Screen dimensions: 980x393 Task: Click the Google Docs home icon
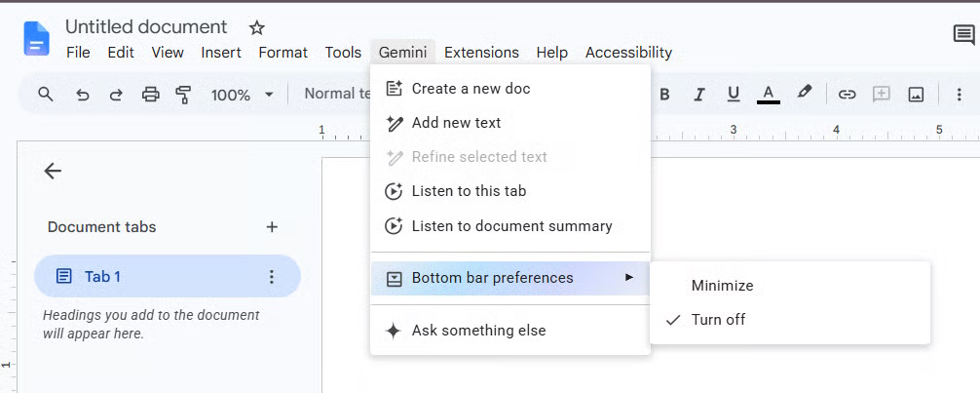[x=36, y=38]
